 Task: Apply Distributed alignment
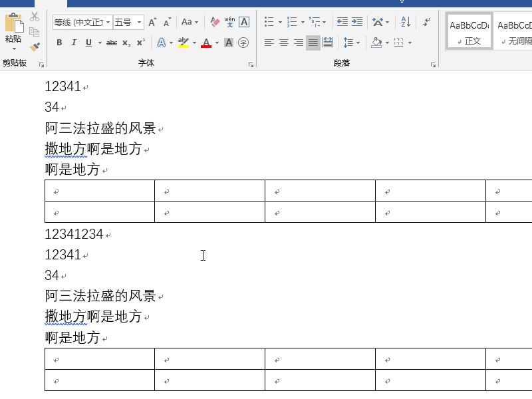point(328,43)
